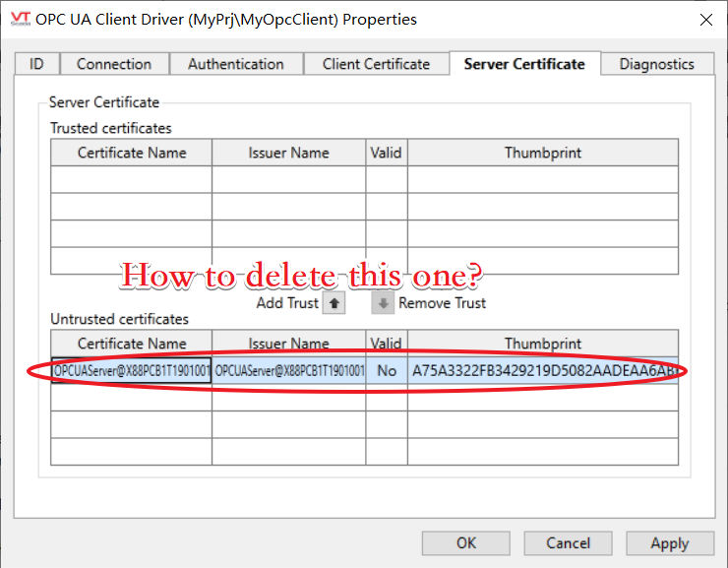Viewport: 728px width, 568px height.
Task: Click Thumbprint column header in Trusted certificates
Action: pyautogui.click(x=543, y=153)
